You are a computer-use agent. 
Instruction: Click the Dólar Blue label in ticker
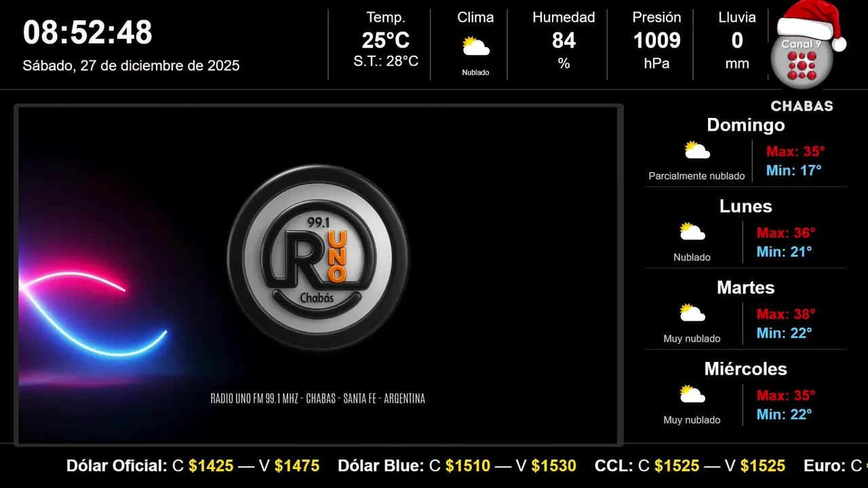[x=381, y=466]
